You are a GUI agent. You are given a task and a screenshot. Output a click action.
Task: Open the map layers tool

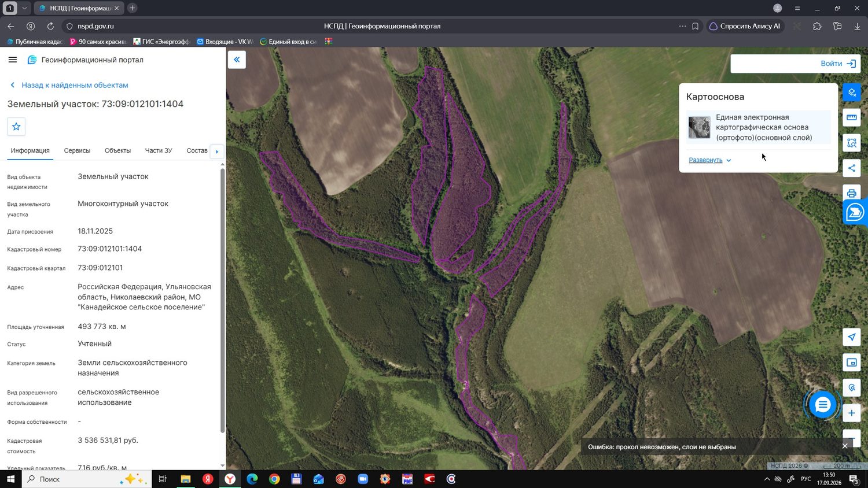[852, 93]
